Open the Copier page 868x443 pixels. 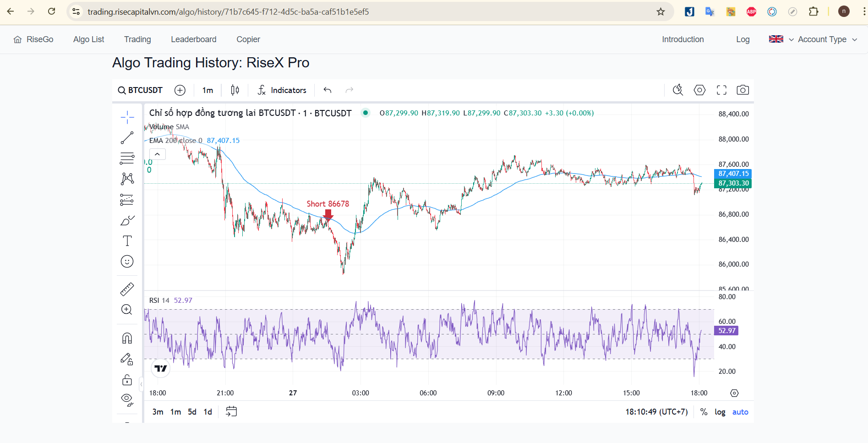pos(248,39)
